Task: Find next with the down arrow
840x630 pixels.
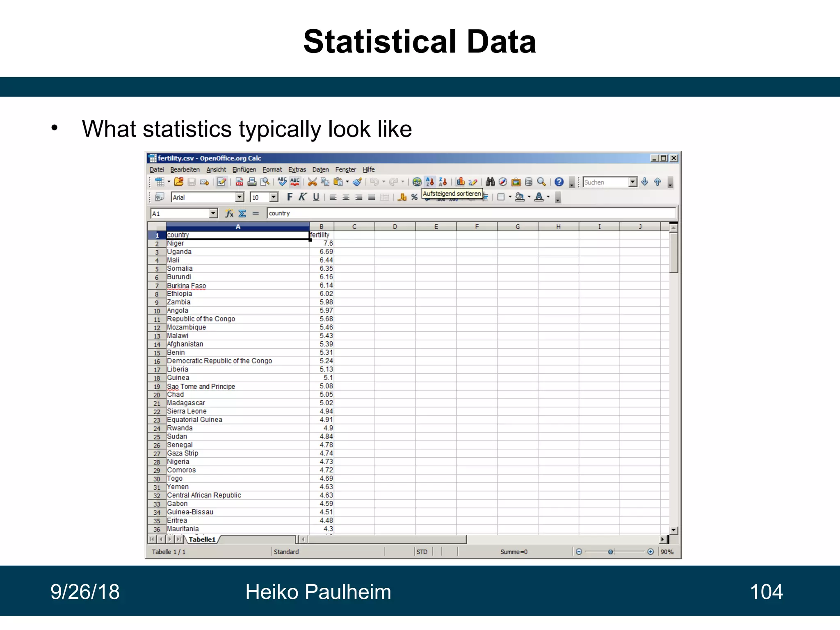Action: 645,182
